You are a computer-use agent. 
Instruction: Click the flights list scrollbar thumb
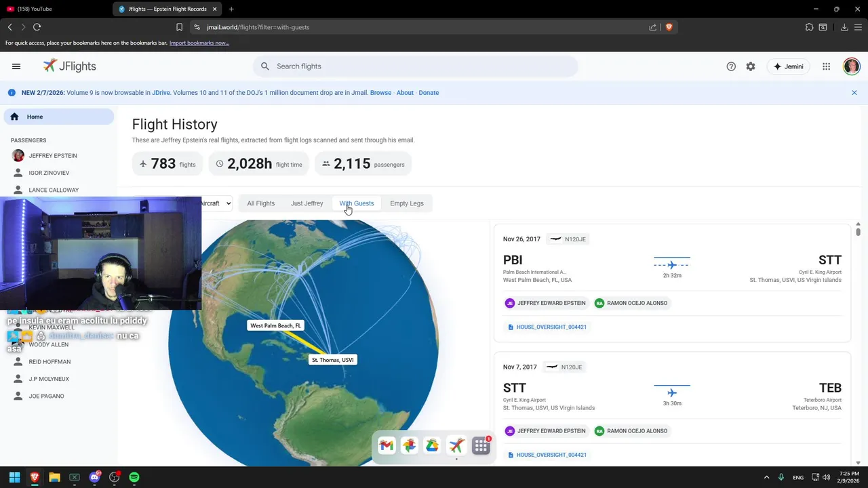[x=858, y=232]
